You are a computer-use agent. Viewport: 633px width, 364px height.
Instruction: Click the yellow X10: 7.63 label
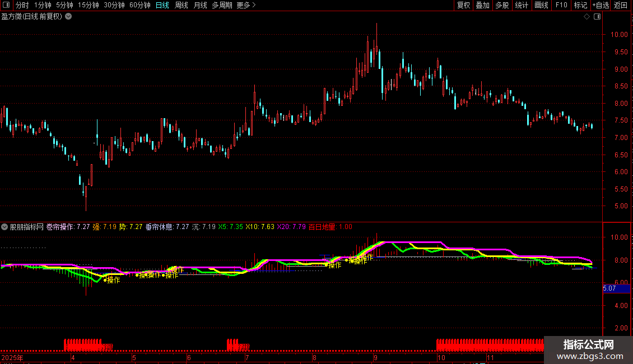click(260, 227)
